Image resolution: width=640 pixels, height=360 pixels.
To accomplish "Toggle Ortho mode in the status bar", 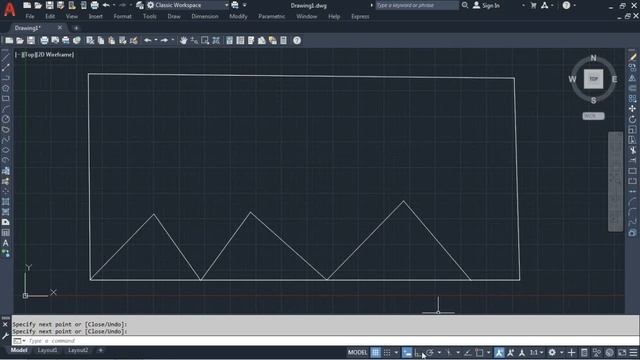I will pyautogui.click(x=418, y=353).
